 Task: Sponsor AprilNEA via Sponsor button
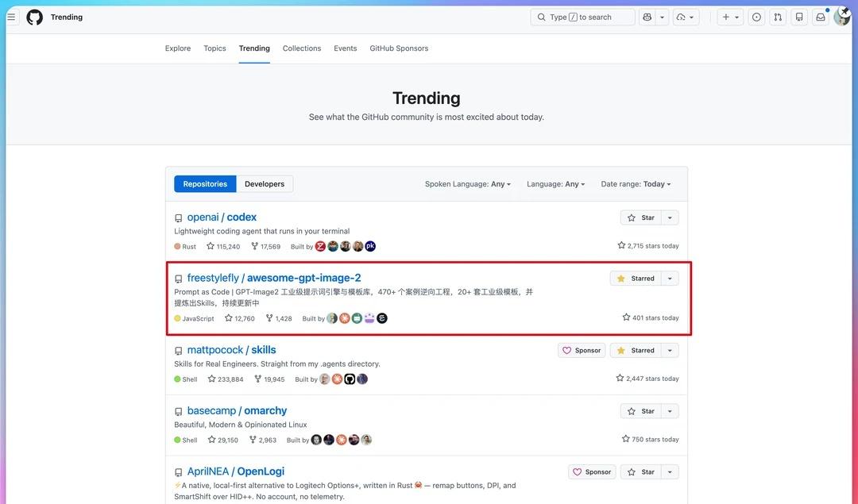point(592,471)
